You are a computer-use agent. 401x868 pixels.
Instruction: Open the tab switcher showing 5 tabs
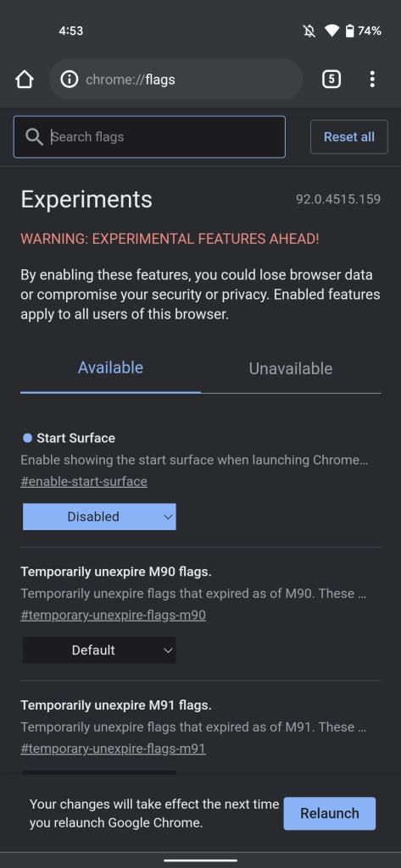click(331, 80)
